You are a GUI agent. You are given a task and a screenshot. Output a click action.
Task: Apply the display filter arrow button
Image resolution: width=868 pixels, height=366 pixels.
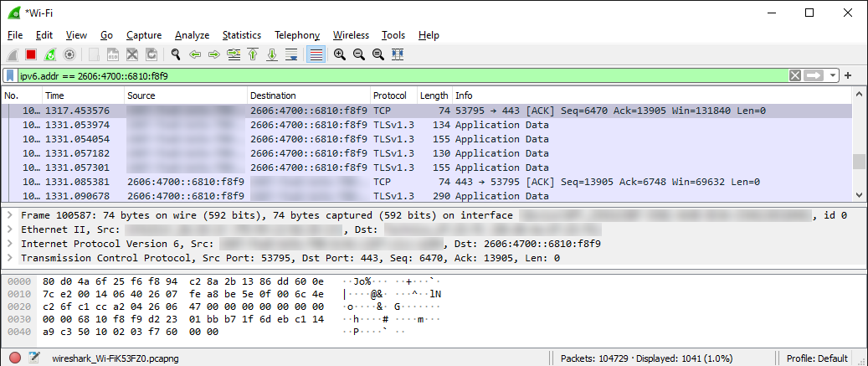point(814,76)
